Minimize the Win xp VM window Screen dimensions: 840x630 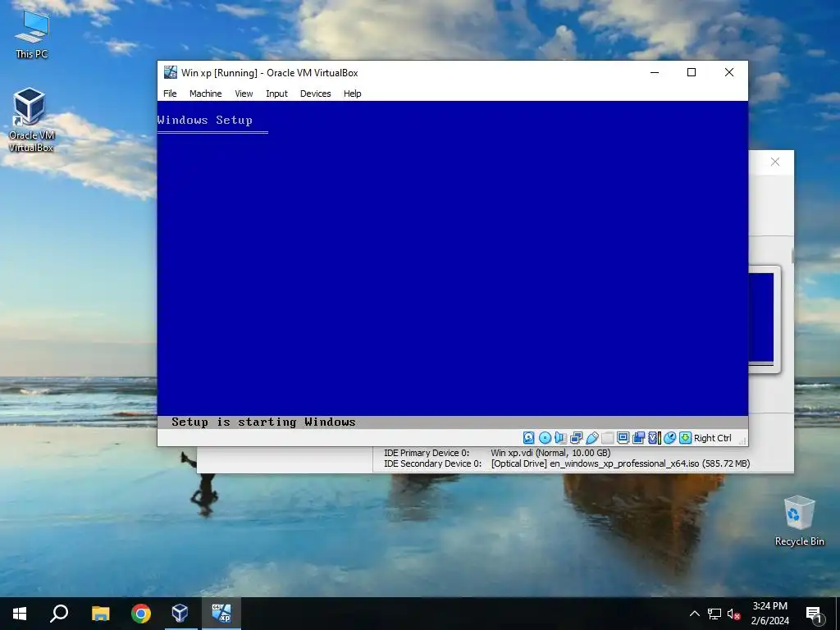(655, 72)
